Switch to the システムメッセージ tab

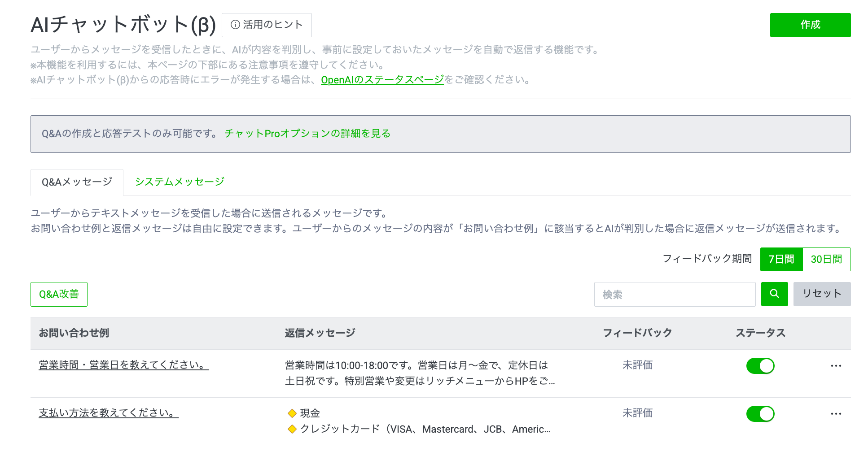[180, 182]
